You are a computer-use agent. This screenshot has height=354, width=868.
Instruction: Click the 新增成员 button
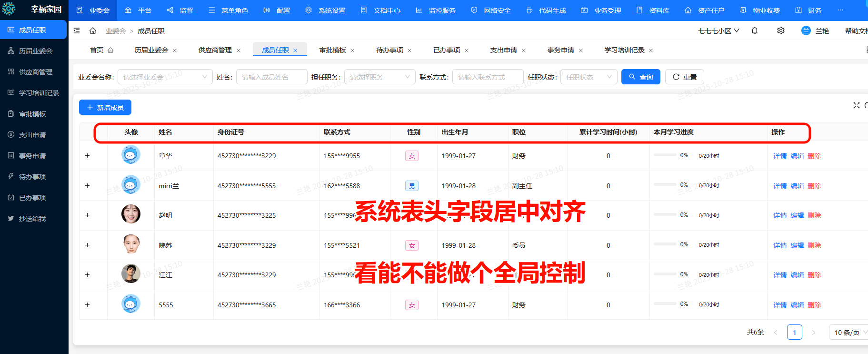coord(105,108)
